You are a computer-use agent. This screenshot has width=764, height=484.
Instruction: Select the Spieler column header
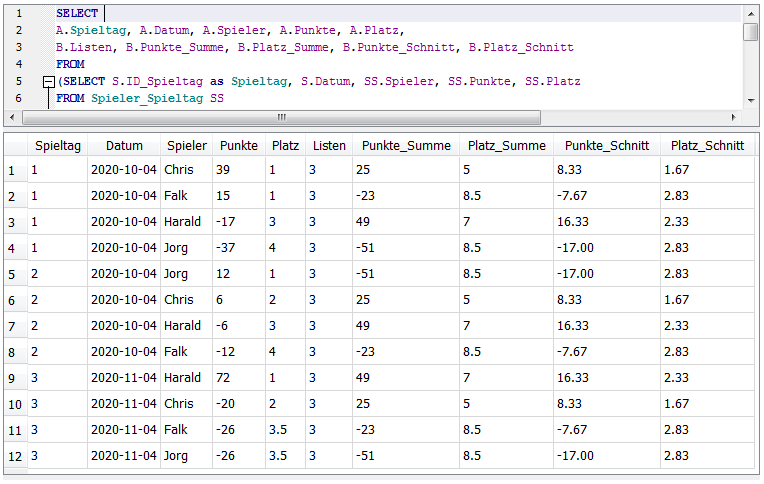coord(187,145)
